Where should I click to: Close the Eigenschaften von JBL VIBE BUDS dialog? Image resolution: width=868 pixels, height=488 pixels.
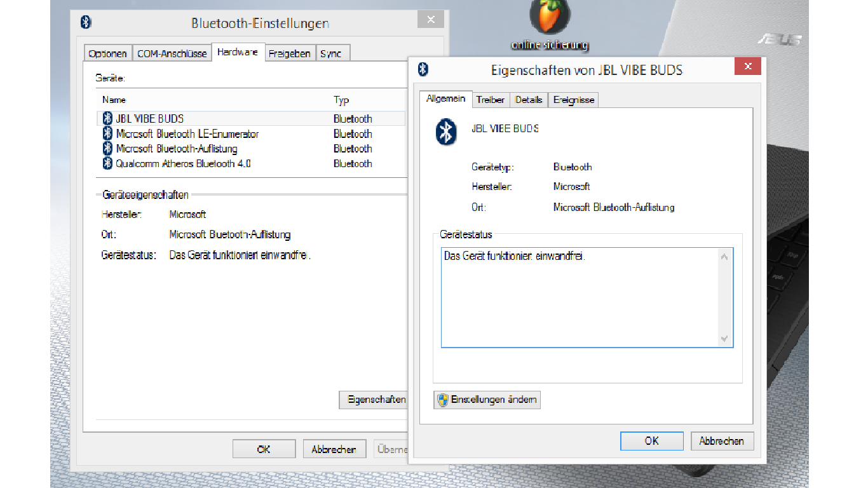click(748, 66)
